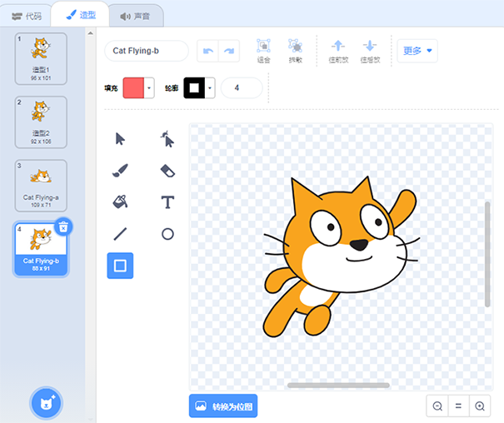Viewport: 504px width, 423px height.
Task: Select the arrow Select tool
Action: [x=120, y=139]
